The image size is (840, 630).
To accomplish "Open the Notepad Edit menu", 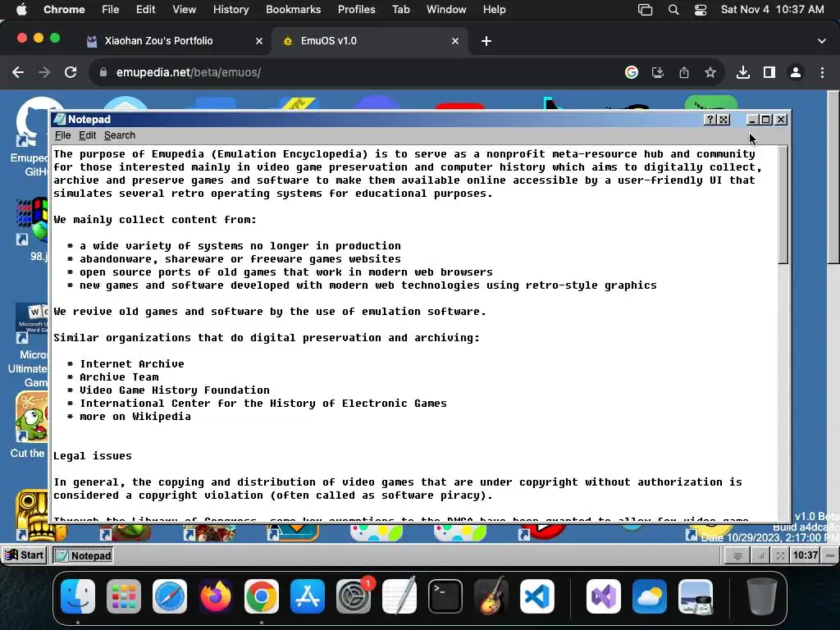I will (87, 135).
